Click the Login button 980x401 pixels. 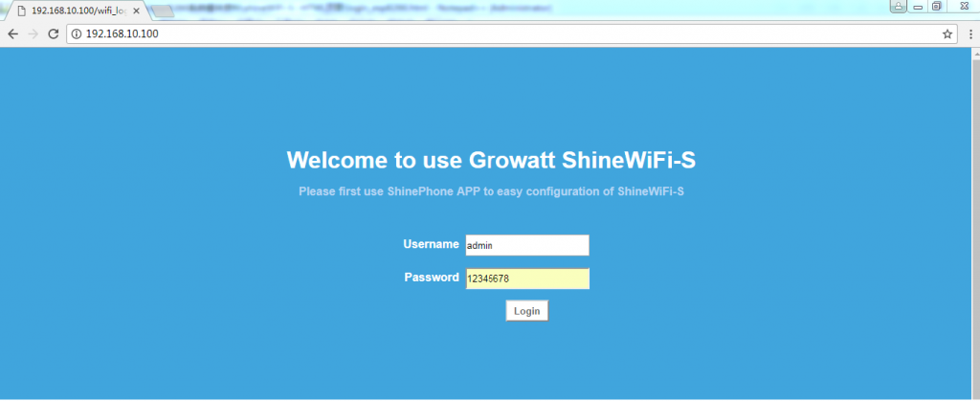tap(527, 311)
